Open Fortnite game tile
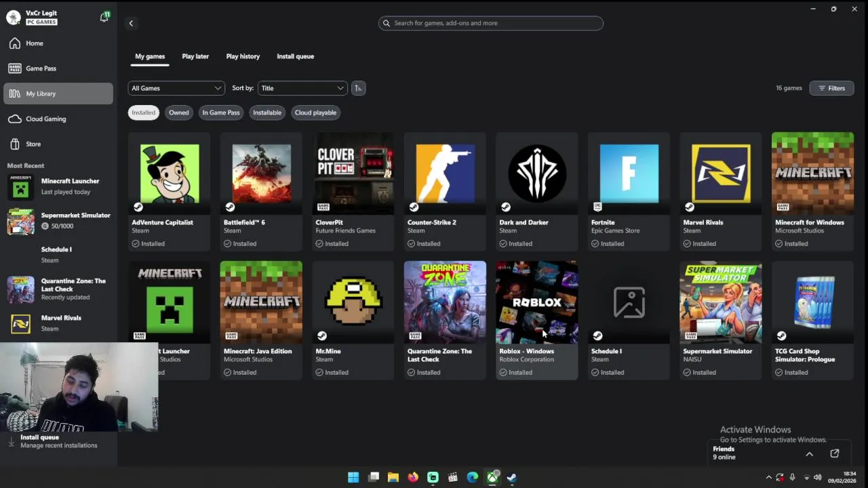 pyautogui.click(x=629, y=191)
